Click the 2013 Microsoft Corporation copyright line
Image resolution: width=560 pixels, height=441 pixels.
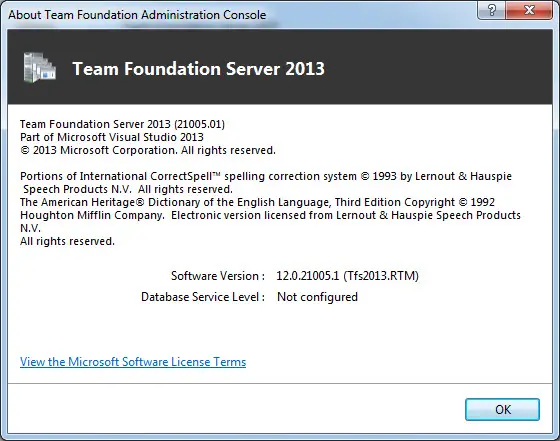(x=148, y=150)
